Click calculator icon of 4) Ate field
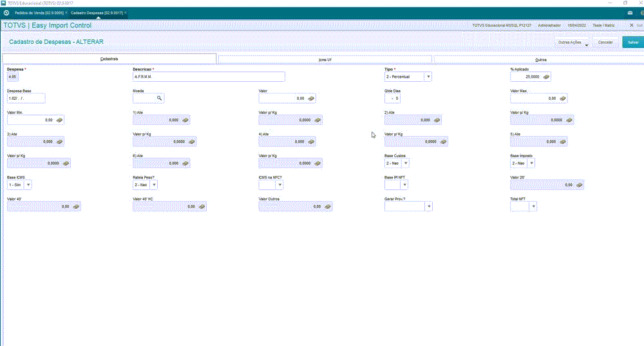This screenshot has height=346, width=644. [x=311, y=142]
